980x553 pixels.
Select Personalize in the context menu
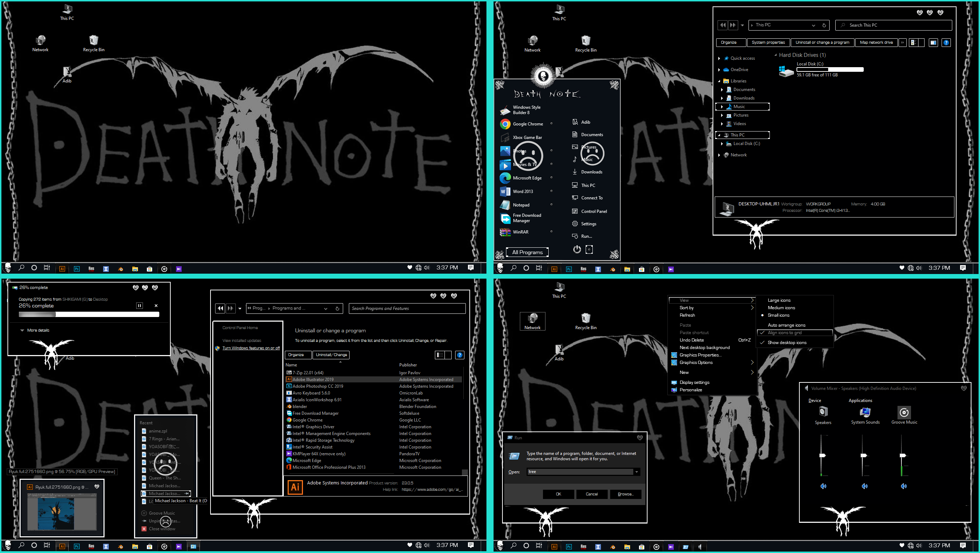click(x=691, y=390)
